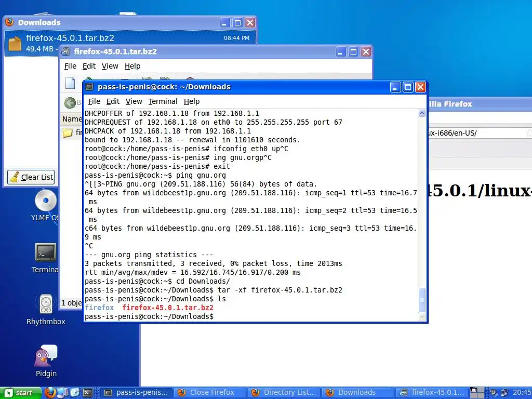Screen dimensions: 532x399
Task: Click the Firefox icon in Downloads title bar
Action: (9, 22)
